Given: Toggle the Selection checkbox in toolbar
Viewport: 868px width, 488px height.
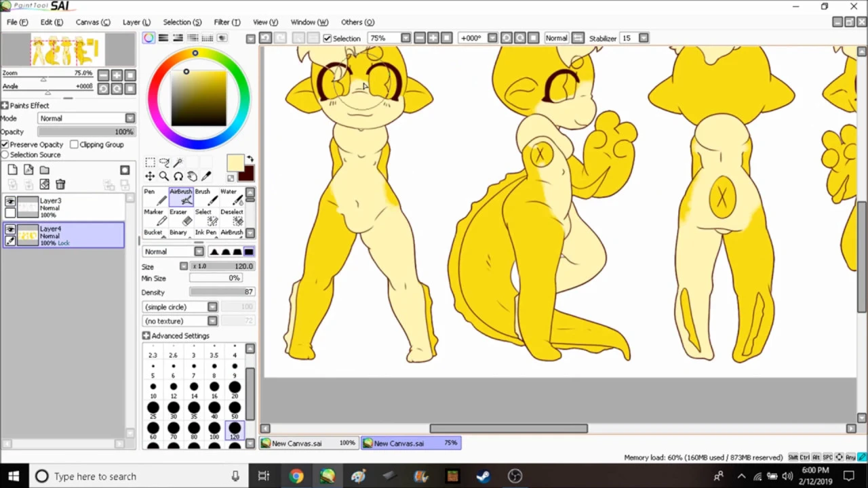Looking at the screenshot, I should [328, 38].
